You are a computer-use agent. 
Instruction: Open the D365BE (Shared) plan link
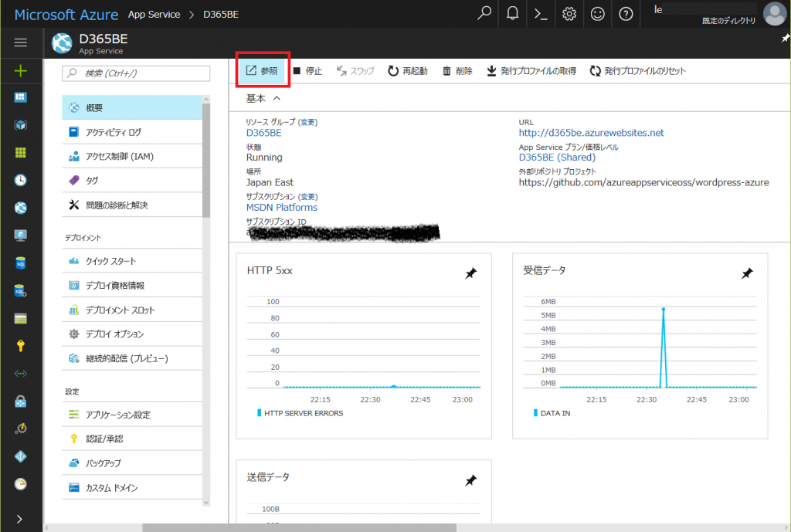pyautogui.click(x=557, y=158)
